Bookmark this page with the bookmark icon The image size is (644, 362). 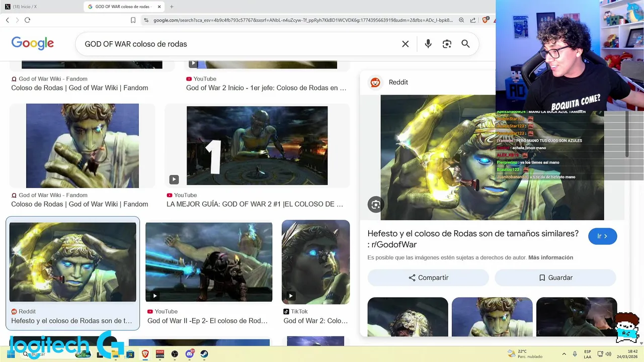(133, 20)
